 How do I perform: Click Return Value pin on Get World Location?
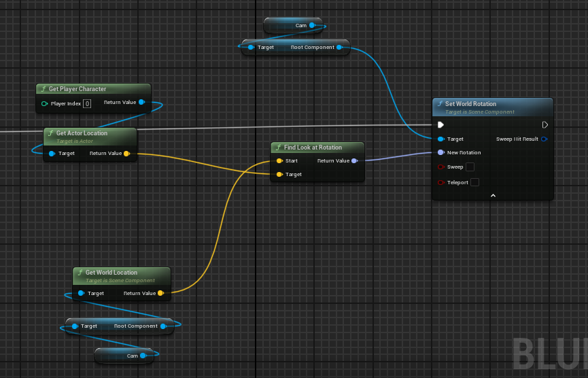coord(161,293)
